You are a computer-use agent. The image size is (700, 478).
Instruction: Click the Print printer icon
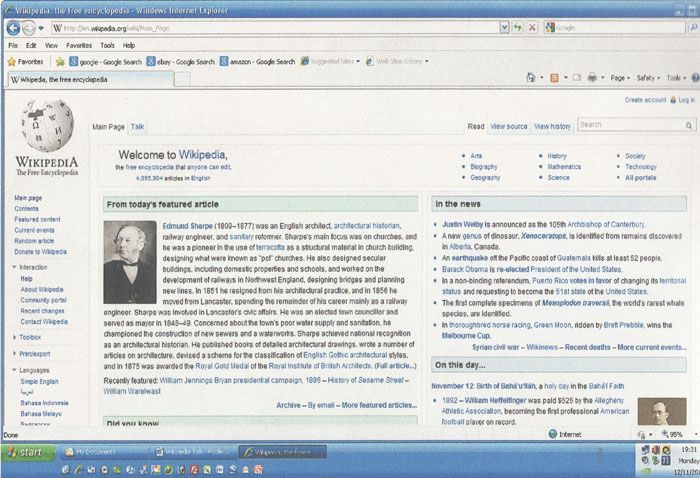tap(592, 78)
